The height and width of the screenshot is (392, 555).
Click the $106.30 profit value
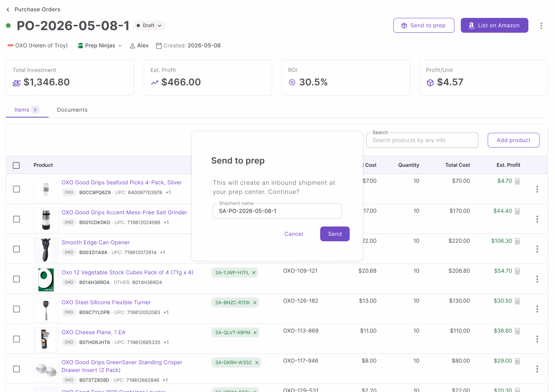pos(501,241)
